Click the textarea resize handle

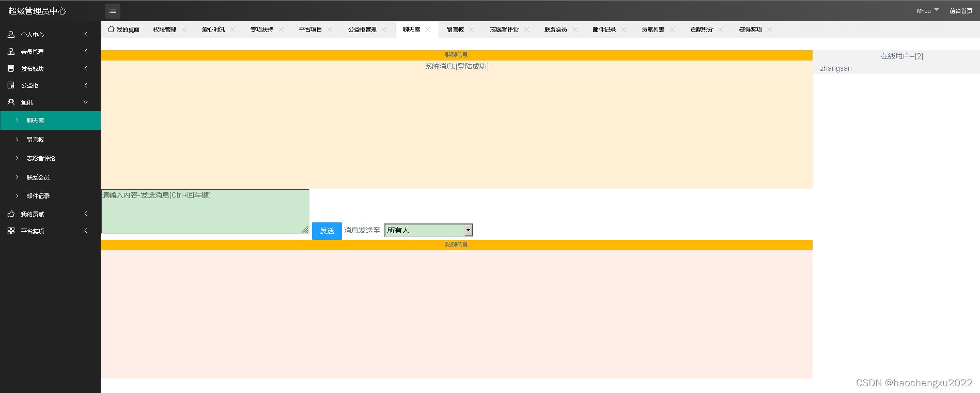pos(305,230)
